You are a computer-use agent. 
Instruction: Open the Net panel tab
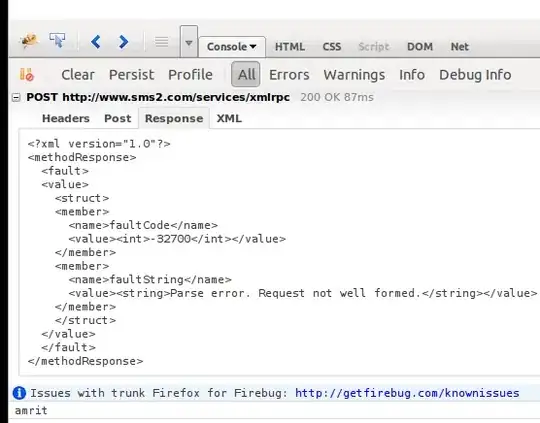pos(460,47)
